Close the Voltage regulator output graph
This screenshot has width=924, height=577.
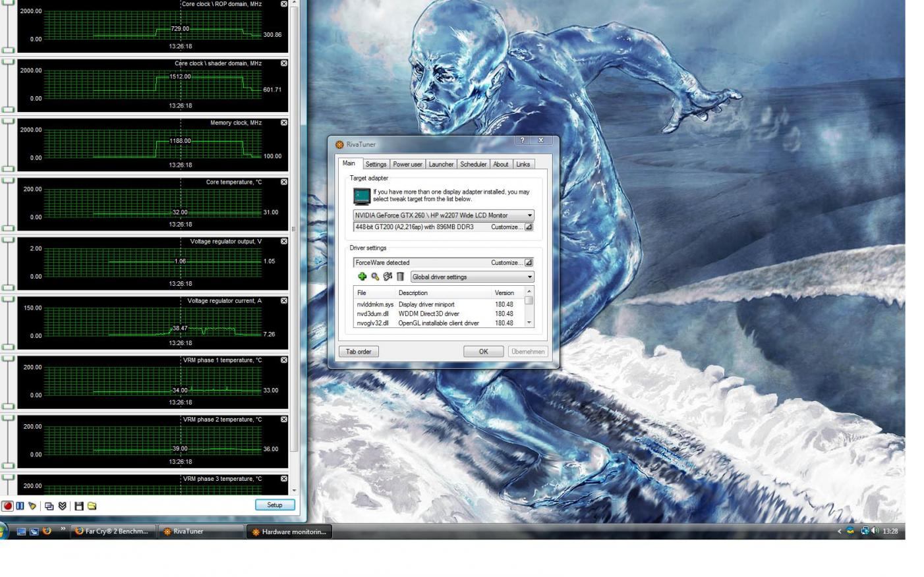tap(284, 241)
